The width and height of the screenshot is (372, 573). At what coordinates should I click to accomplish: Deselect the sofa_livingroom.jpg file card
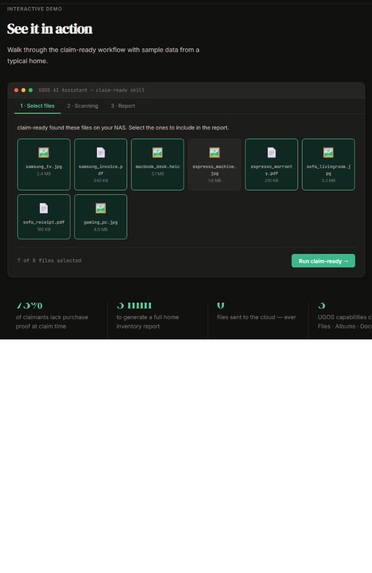point(329,164)
